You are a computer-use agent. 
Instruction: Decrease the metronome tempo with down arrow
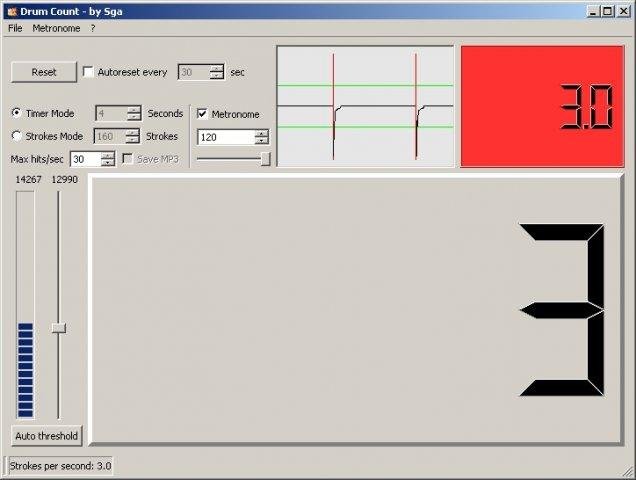[x=261, y=141]
